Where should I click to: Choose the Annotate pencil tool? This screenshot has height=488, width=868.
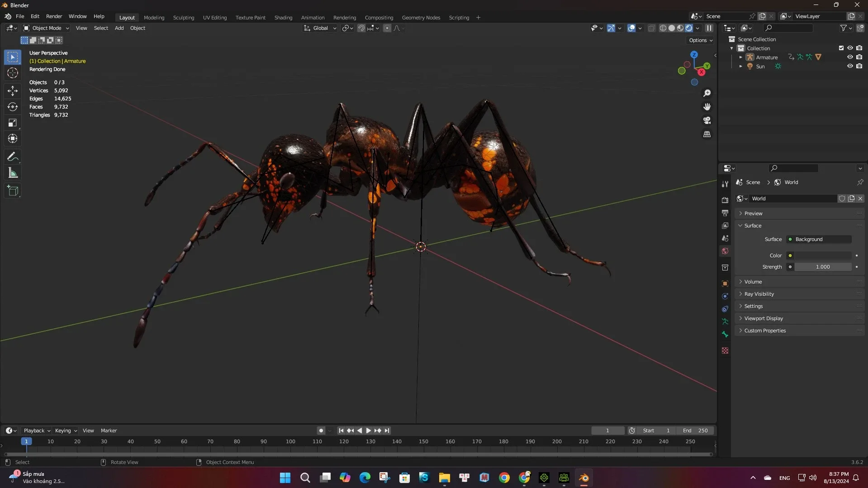point(13,157)
